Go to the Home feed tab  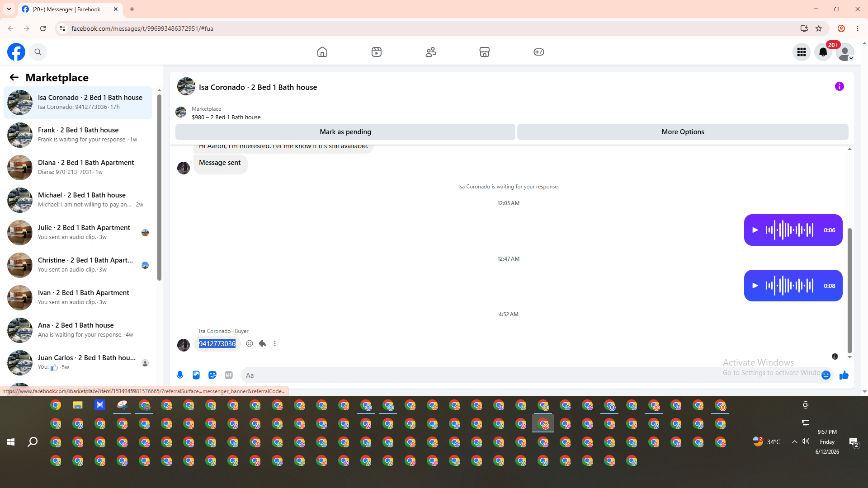tap(322, 52)
